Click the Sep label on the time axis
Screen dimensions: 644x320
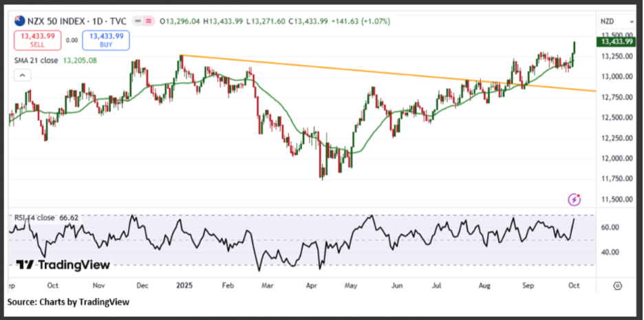pyautogui.click(x=526, y=285)
